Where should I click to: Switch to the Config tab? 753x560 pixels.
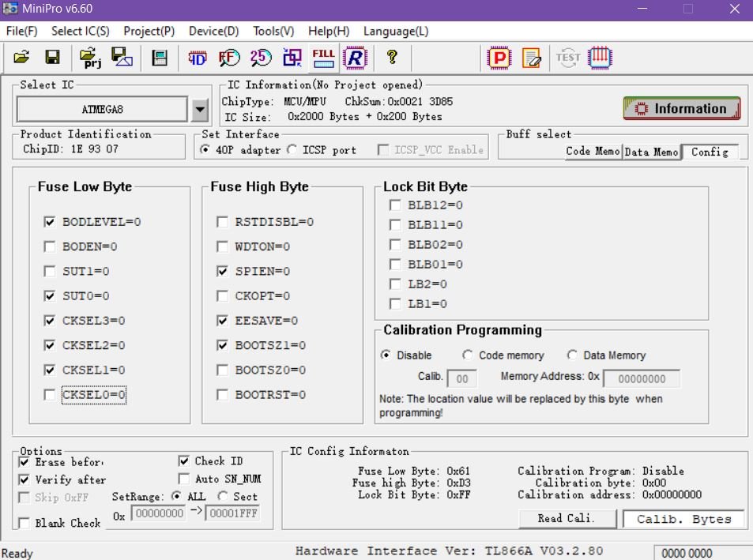710,152
